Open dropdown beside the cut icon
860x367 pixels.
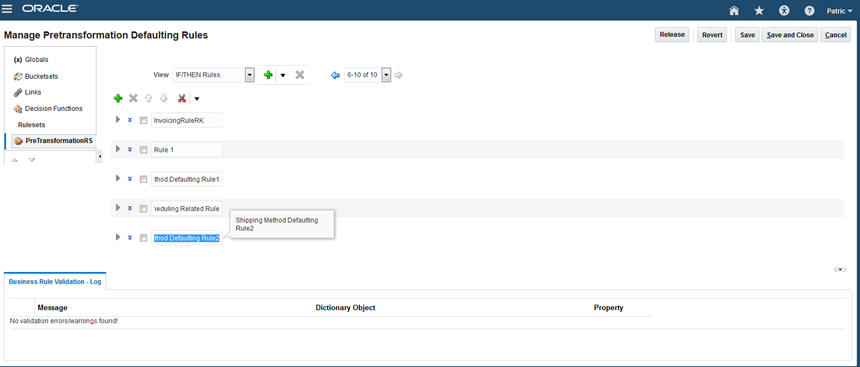point(196,99)
